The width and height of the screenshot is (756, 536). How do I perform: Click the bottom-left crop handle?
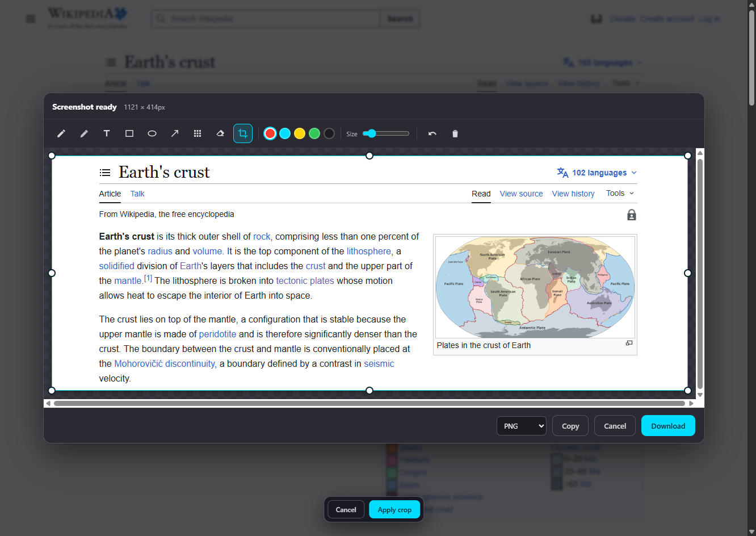click(52, 391)
